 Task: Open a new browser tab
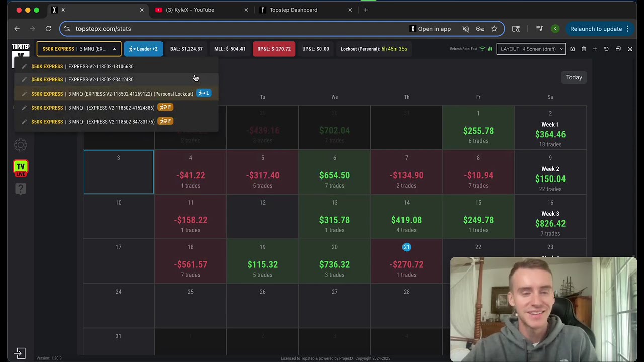click(366, 10)
